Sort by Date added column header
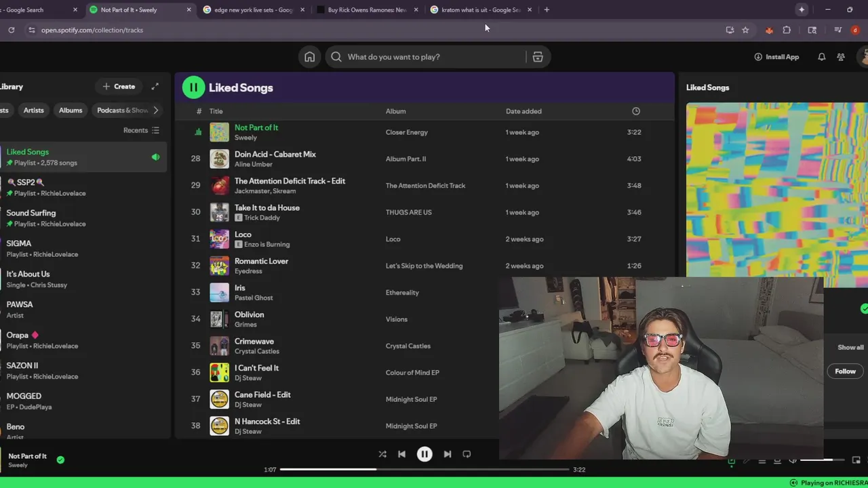This screenshot has width=868, height=488. point(524,111)
